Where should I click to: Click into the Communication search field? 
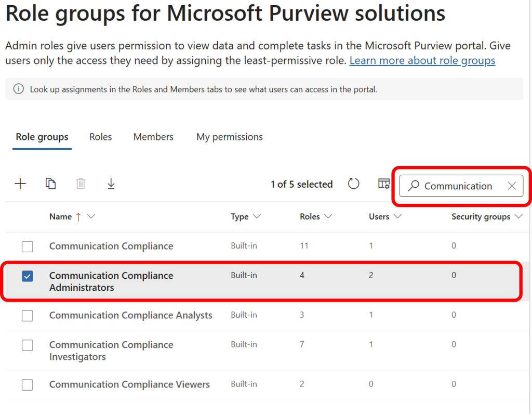click(461, 186)
